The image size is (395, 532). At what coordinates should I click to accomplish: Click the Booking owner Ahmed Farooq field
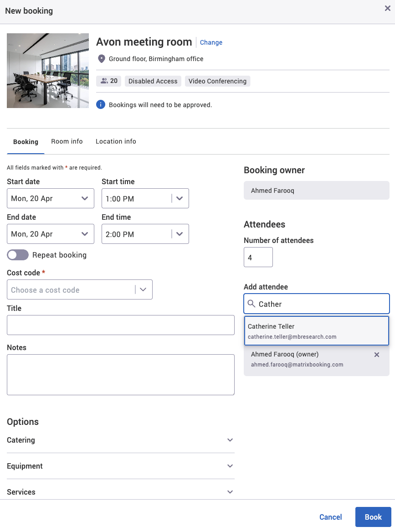click(316, 191)
